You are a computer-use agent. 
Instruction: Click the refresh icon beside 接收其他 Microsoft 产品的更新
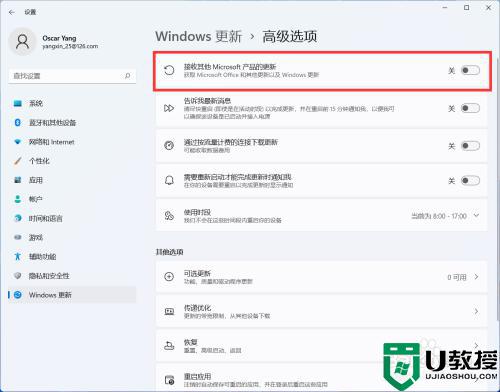pos(169,70)
